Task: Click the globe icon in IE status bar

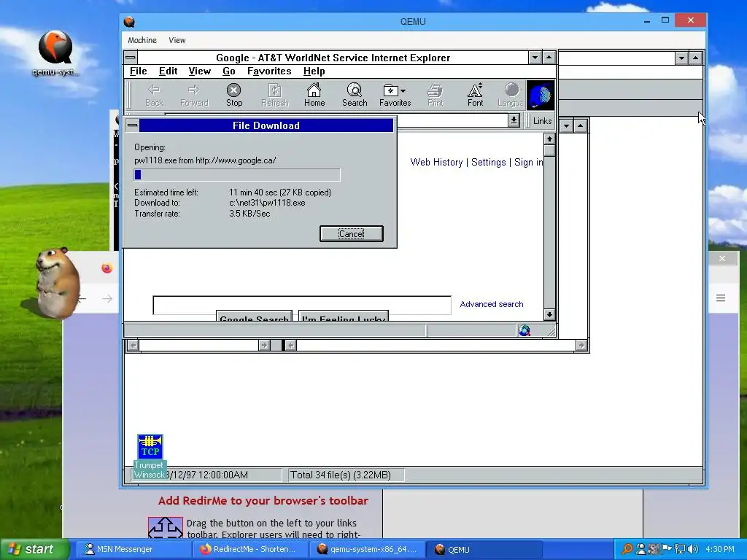Action: point(525,330)
